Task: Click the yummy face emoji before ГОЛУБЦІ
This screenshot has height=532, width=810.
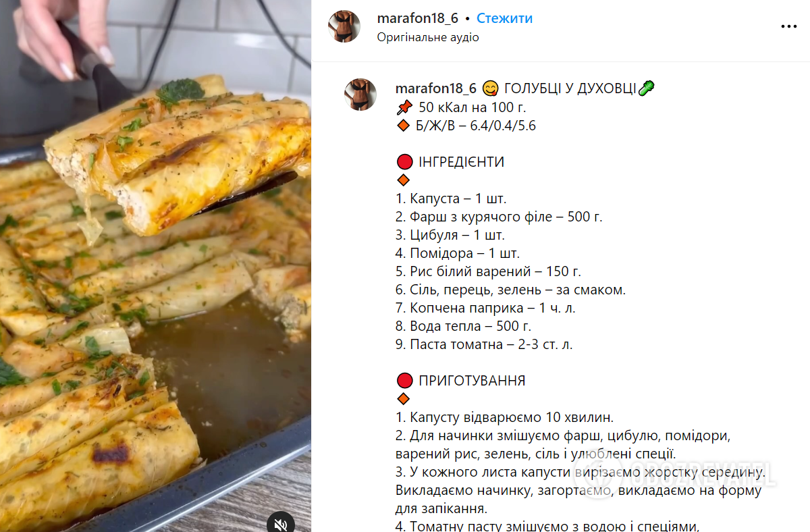Action: pyautogui.click(x=491, y=88)
